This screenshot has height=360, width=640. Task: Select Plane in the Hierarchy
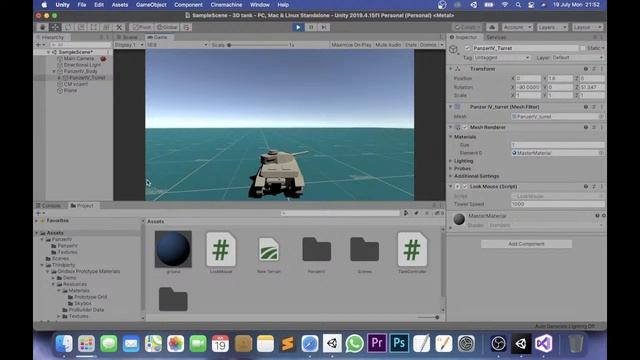pyautogui.click(x=70, y=91)
